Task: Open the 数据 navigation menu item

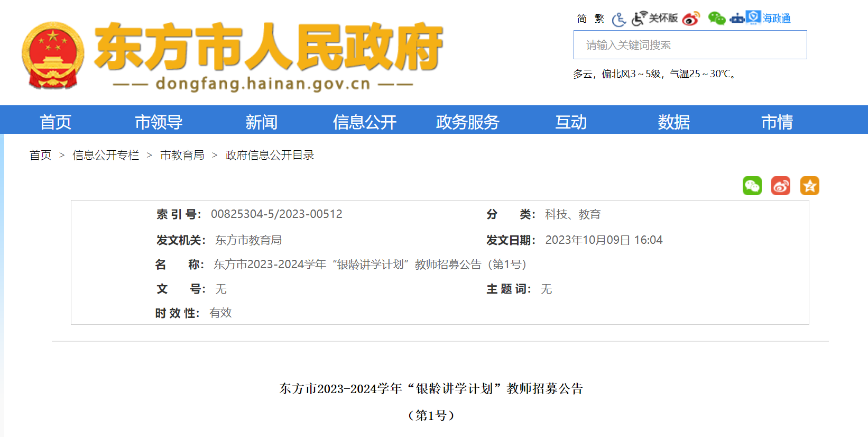Action: coord(674,122)
